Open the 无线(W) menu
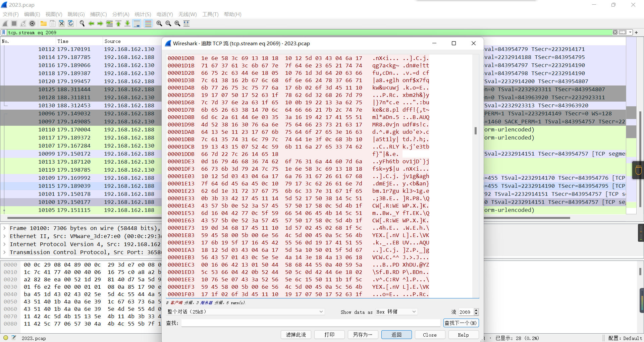644x342 pixels. 187,14
